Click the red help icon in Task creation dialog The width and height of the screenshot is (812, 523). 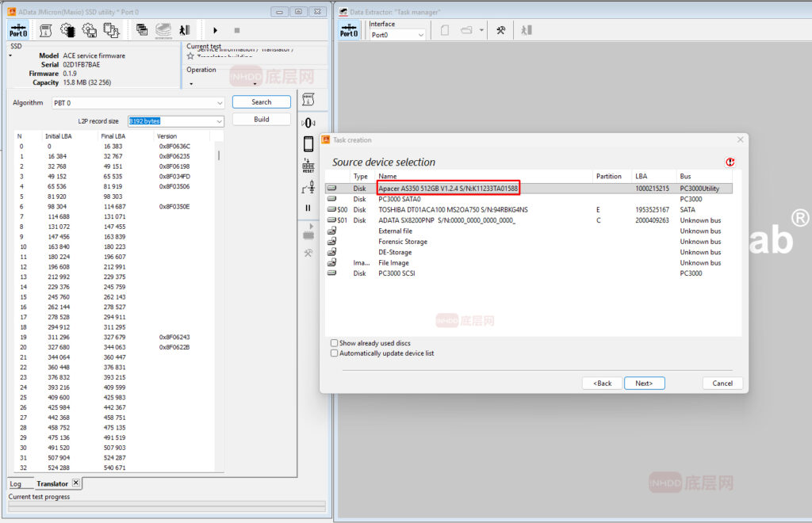(x=730, y=162)
